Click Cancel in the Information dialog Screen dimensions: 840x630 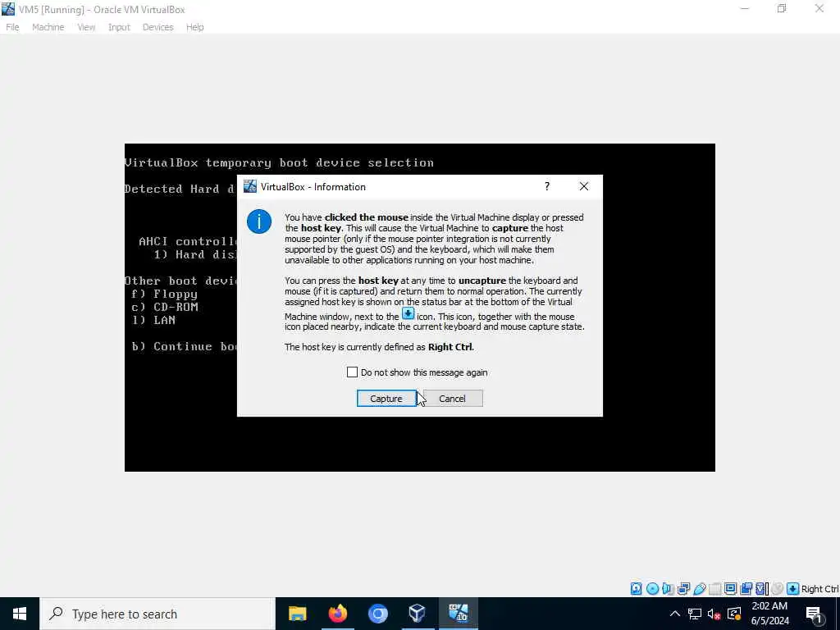pyautogui.click(x=453, y=398)
